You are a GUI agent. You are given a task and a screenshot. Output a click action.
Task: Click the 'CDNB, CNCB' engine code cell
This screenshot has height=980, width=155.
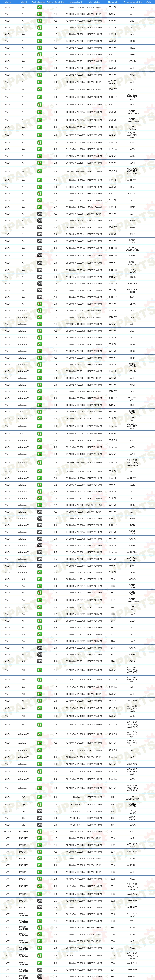133,805
